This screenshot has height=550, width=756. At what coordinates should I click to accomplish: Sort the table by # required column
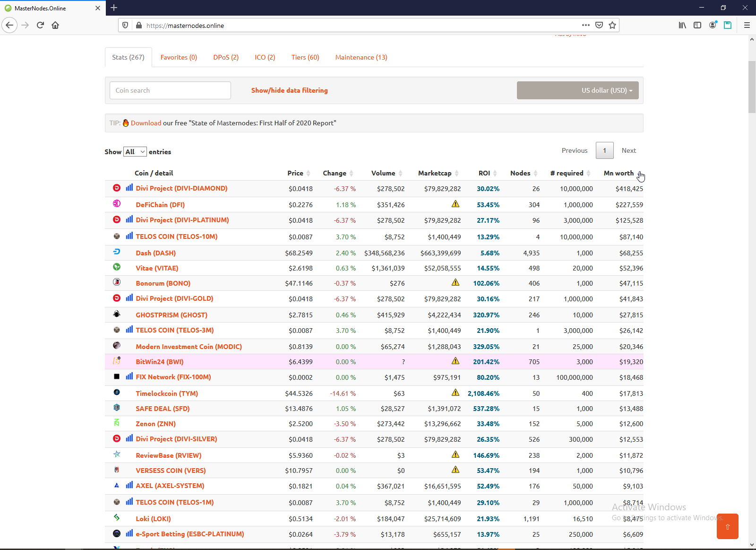[570, 173]
